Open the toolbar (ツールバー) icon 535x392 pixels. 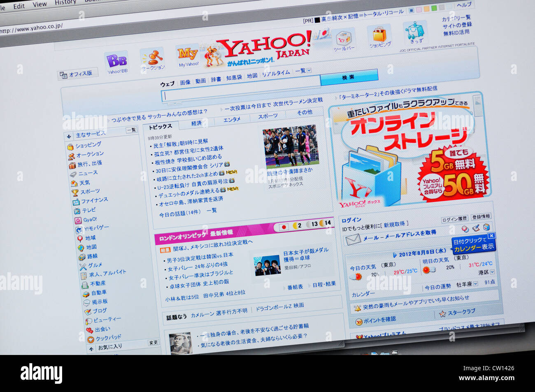pos(343,39)
